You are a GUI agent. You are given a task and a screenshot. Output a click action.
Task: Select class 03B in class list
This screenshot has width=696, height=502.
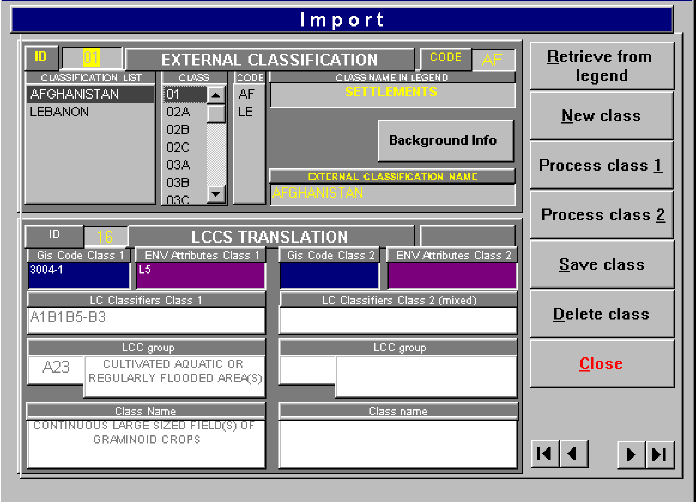coord(180,182)
